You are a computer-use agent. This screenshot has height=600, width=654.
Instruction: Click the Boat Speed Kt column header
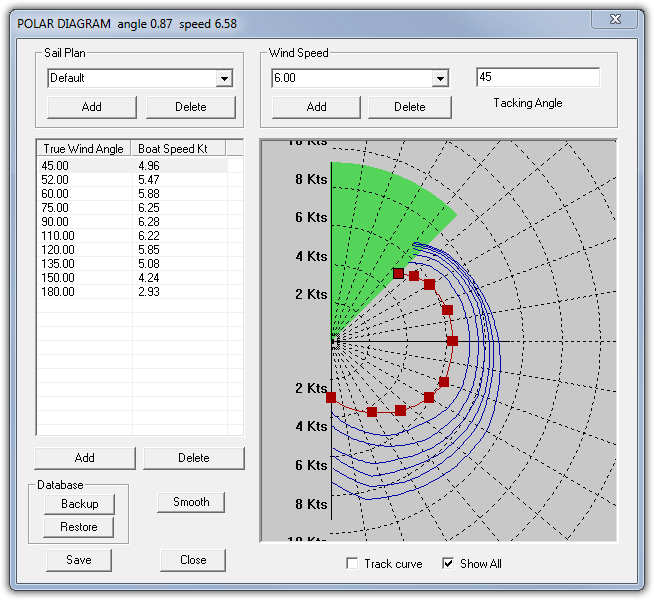coord(179,149)
